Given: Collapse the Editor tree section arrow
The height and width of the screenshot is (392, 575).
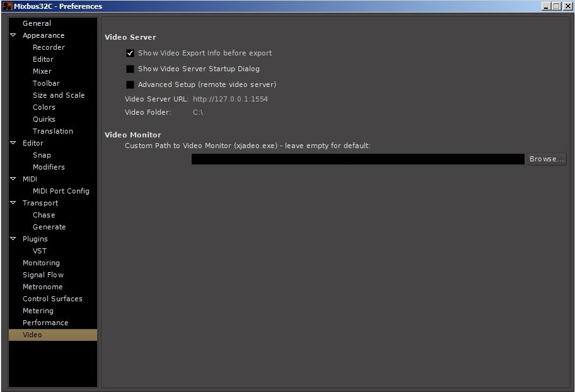Looking at the screenshot, I should click(13, 143).
